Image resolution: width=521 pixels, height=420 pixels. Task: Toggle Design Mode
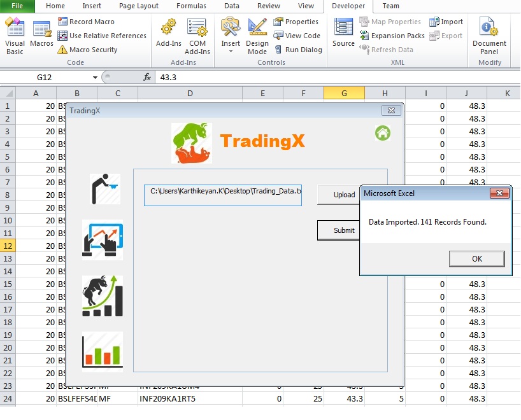coord(257,36)
